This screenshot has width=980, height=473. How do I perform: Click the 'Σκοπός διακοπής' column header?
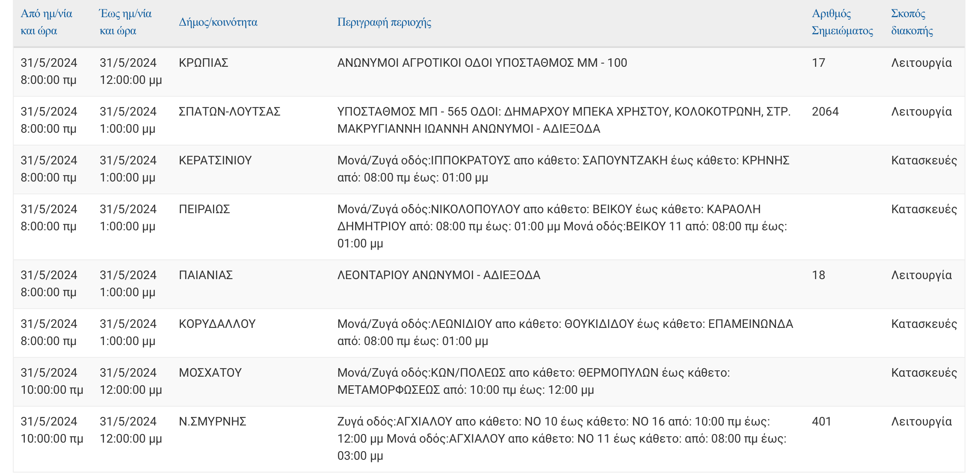[x=912, y=22]
